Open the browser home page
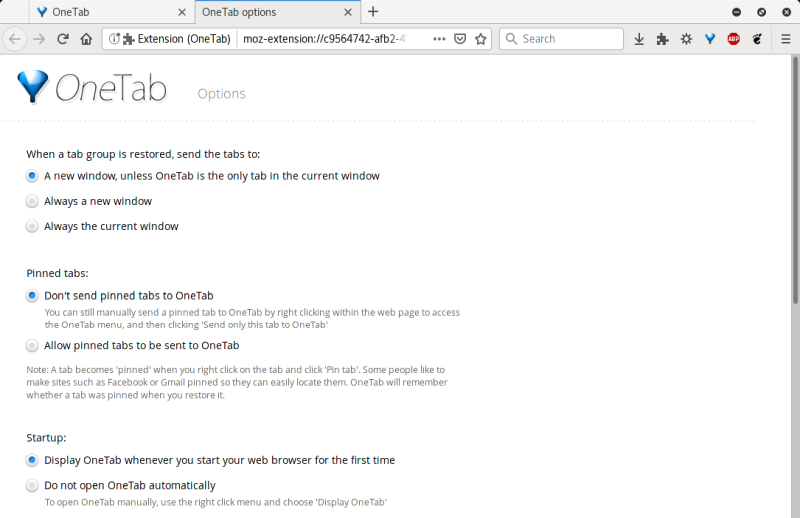The height and width of the screenshot is (518, 800). [86, 39]
